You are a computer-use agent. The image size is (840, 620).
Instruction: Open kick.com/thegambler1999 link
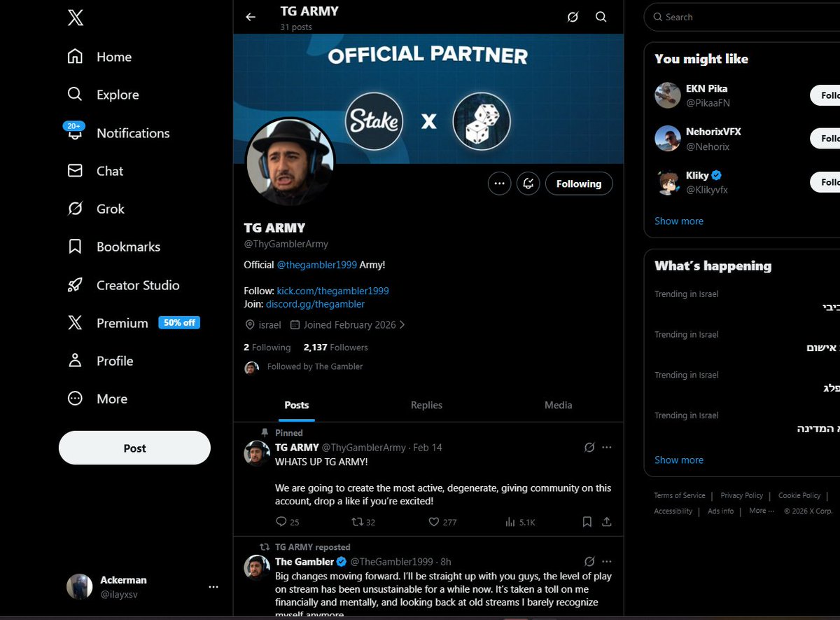tap(332, 290)
